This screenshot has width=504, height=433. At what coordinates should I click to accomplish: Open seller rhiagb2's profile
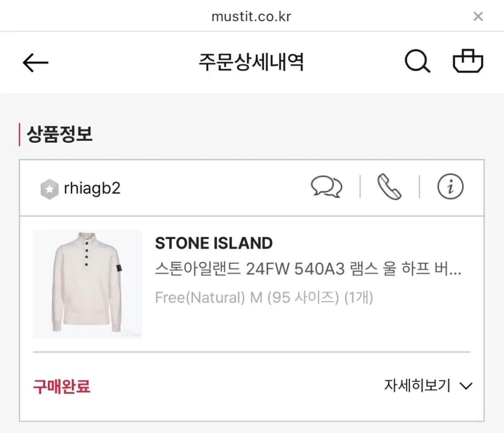pos(92,188)
